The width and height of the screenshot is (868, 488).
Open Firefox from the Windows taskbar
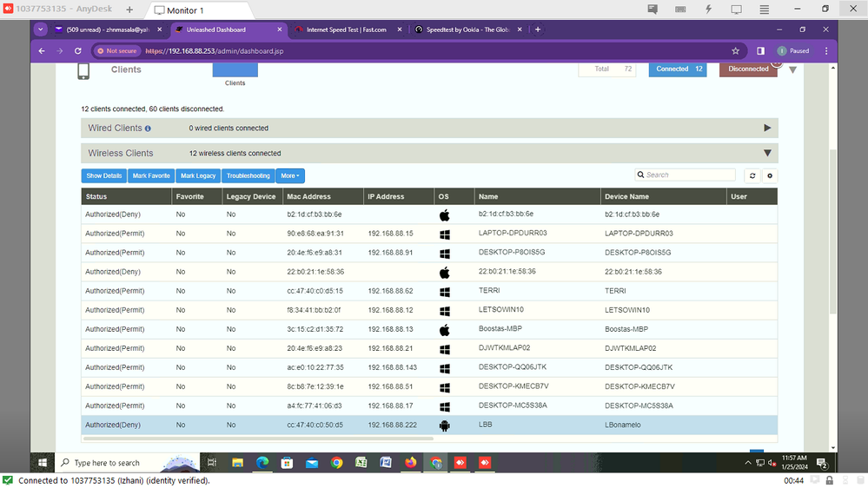[x=411, y=463]
